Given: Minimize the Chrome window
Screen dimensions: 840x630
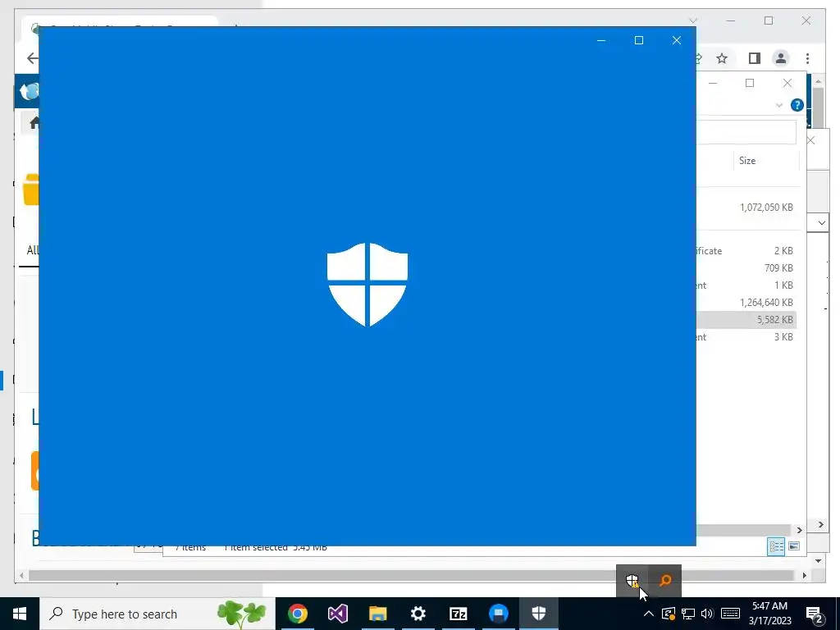Looking at the screenshot, I should click(x=730, y=21).
